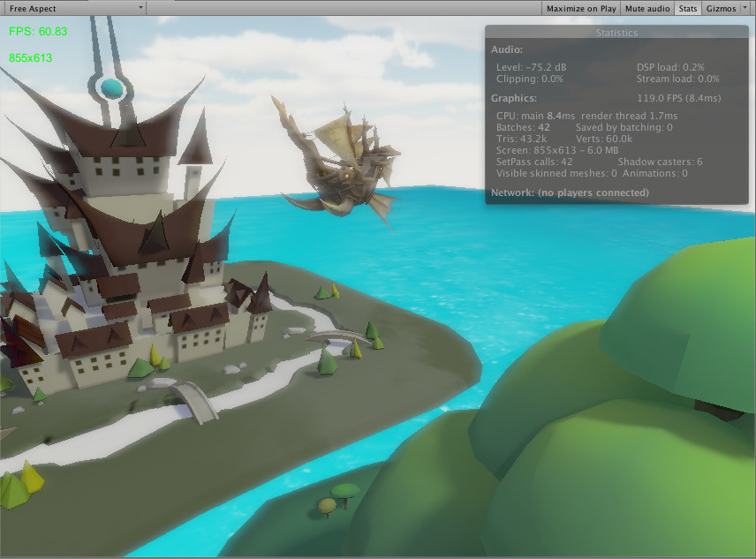The height and width of the screenshot is (559, 756).
Task: Click the Statistics panel title bar
Action: point(616,33)
